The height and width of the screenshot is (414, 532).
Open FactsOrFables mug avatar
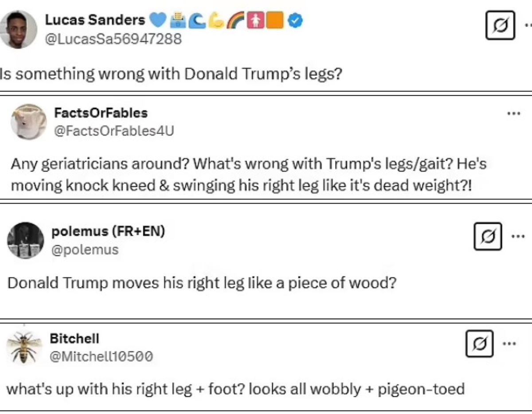coord(28,122)
